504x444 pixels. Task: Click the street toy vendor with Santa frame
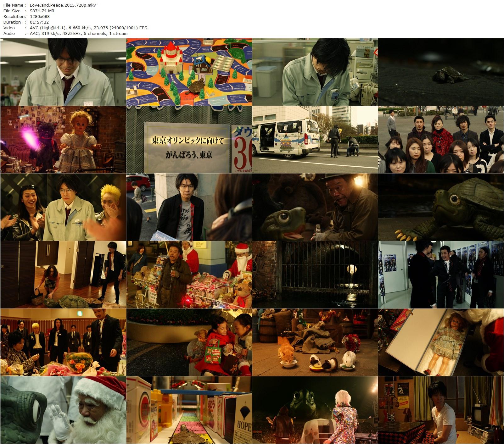pos(189,275)
